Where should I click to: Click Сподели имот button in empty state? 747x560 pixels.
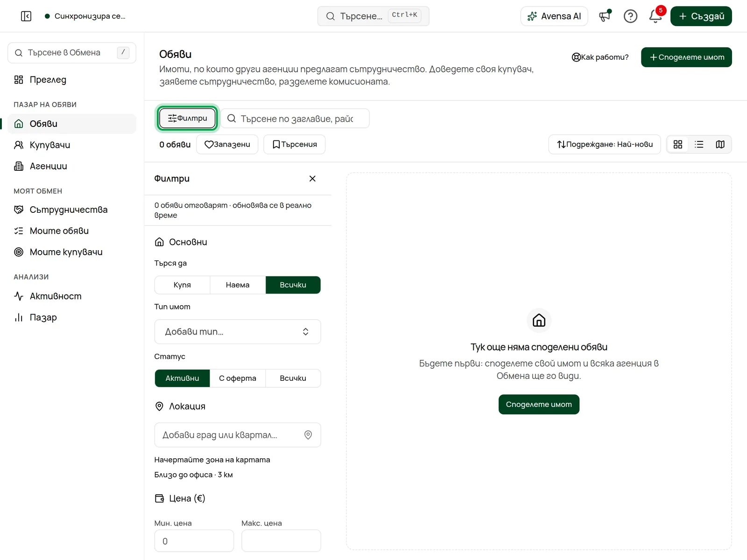point(539,405)
